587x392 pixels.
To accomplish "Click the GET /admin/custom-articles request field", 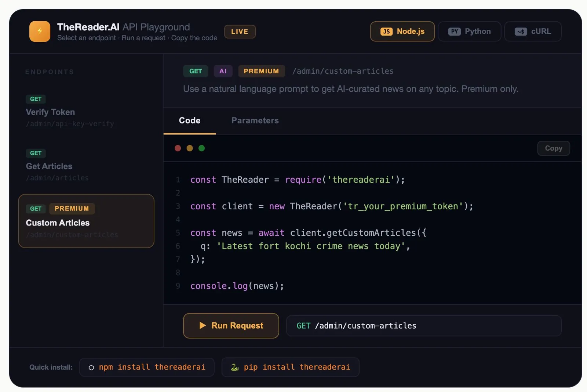I will click(x=424, y=326).
